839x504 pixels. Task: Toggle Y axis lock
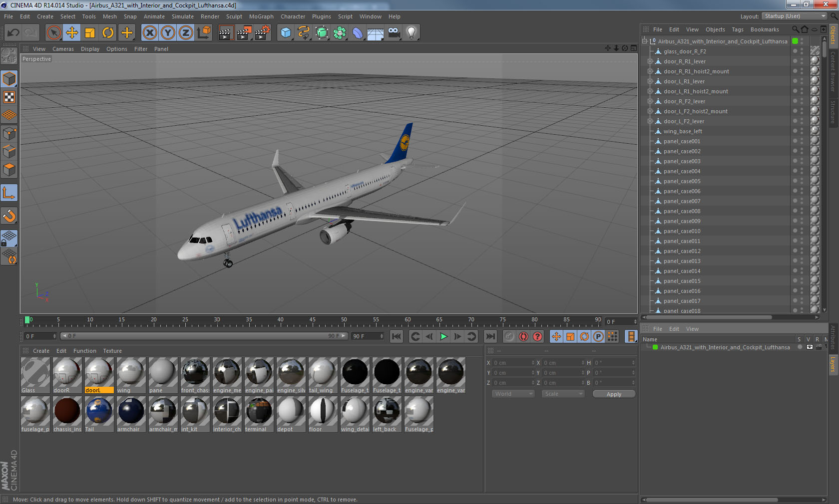[168, 33]
